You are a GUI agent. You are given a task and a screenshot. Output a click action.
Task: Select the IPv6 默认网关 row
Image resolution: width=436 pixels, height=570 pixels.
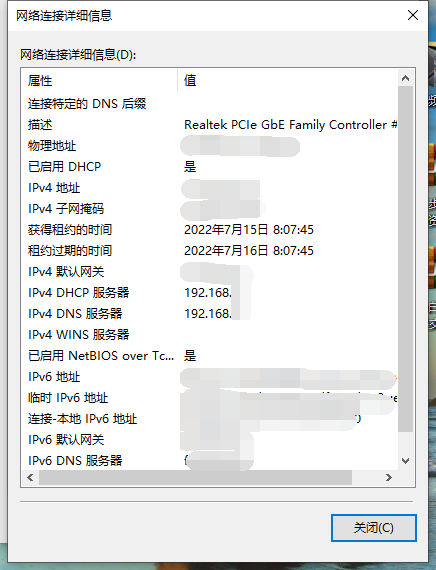click(209, 439)
